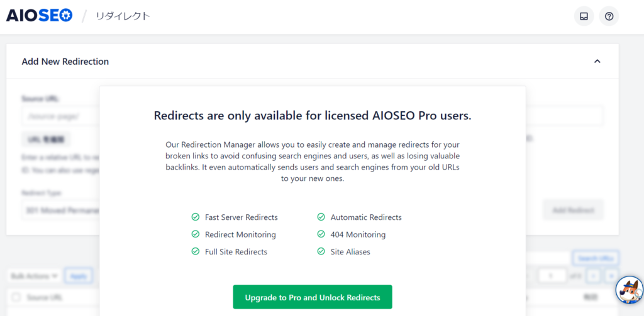Click the AIOSEO logo
The height and width of the screenshot is (316, 644).
pyautogui.click(x=39, y=16)
